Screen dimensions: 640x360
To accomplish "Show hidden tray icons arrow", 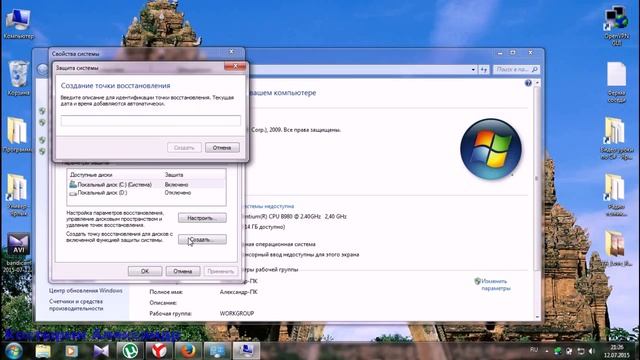I will (547, 351).
